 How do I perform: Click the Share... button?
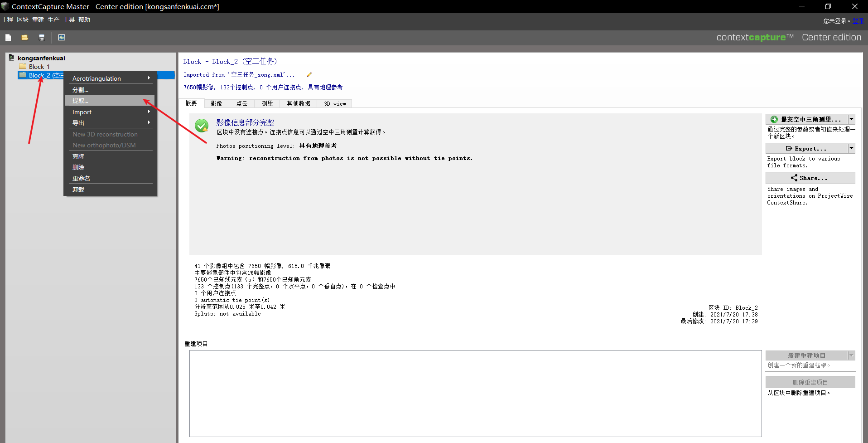click(x=810, y=178)
